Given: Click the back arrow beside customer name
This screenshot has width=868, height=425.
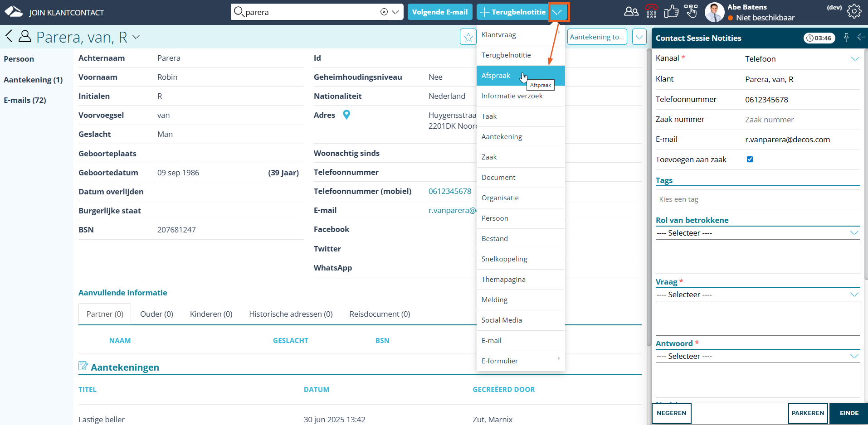Looking at the screenshot, I should pos(9,36).
